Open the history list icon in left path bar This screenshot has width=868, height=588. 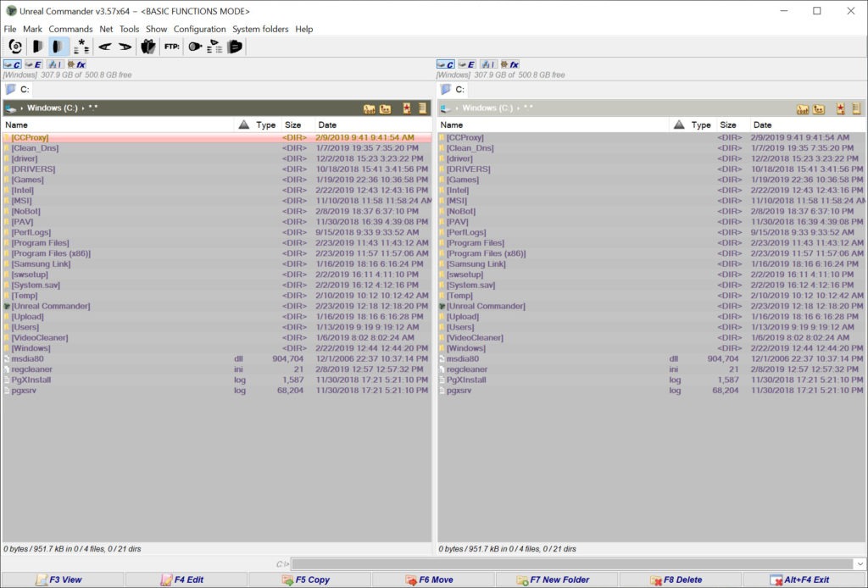coord(423,108)
